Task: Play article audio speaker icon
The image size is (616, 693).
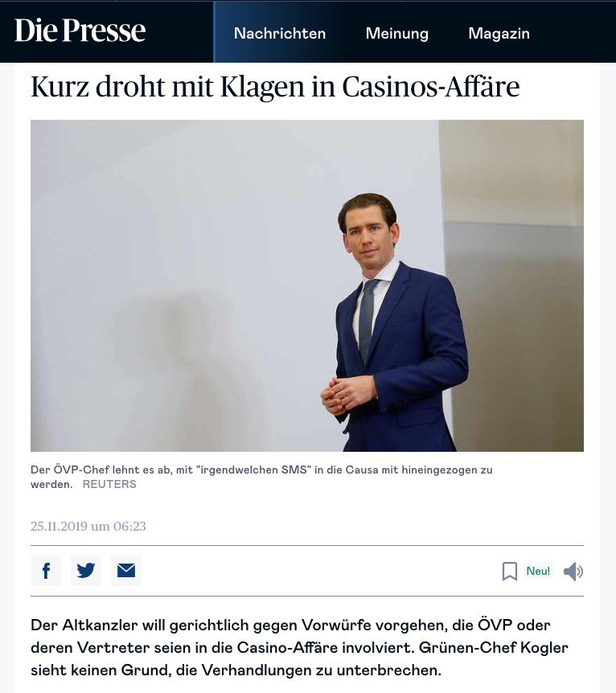Action: 573,572
